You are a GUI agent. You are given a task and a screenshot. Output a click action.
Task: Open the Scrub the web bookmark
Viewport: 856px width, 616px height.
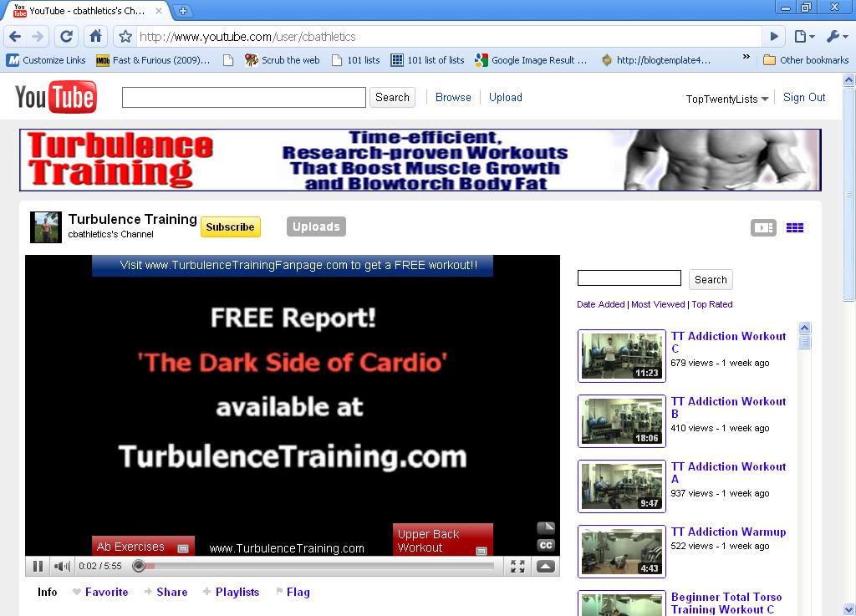pyautogui.click(x=283, y=60)
